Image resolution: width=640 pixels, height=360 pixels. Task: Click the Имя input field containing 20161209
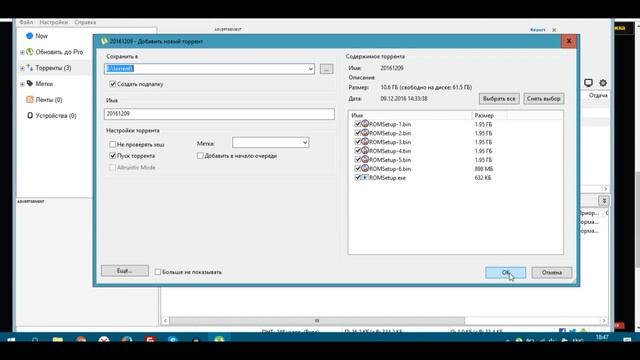pyautogui.click(x=219, y=114)
